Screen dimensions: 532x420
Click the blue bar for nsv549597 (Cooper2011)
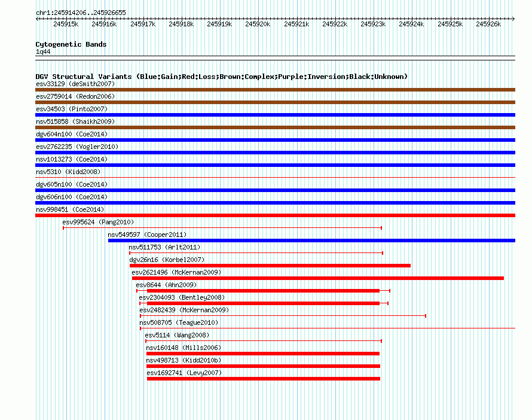(312, 241)
